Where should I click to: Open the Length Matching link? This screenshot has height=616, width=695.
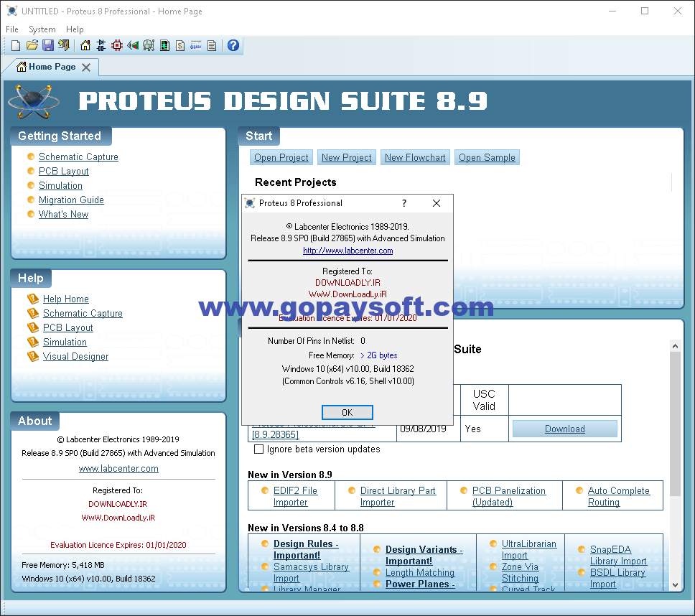pos(420,573)
